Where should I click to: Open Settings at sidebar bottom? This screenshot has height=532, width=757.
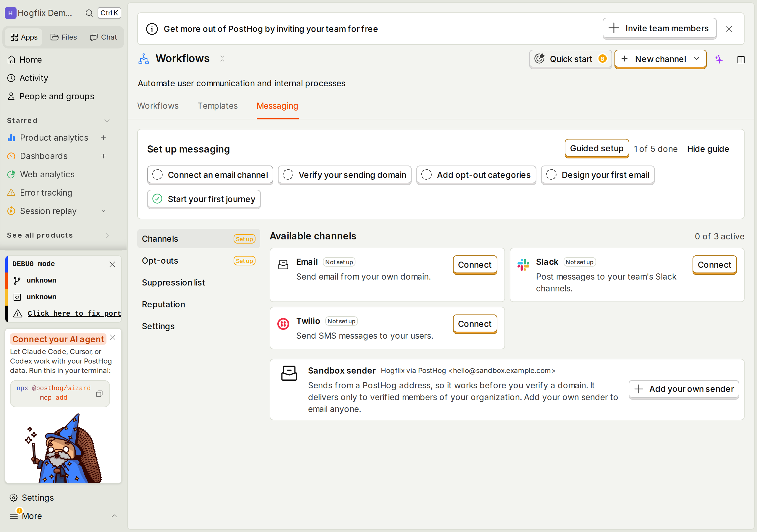[63, 498]
